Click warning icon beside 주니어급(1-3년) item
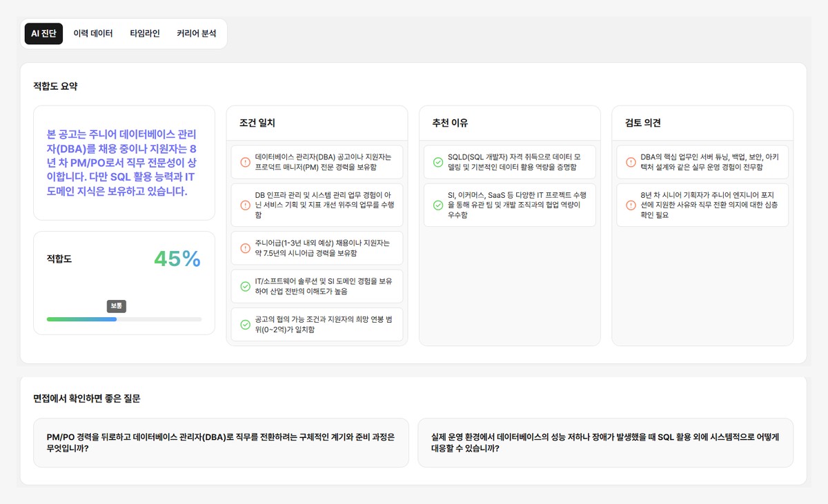828x504 pixels. (x=245, y=248)
